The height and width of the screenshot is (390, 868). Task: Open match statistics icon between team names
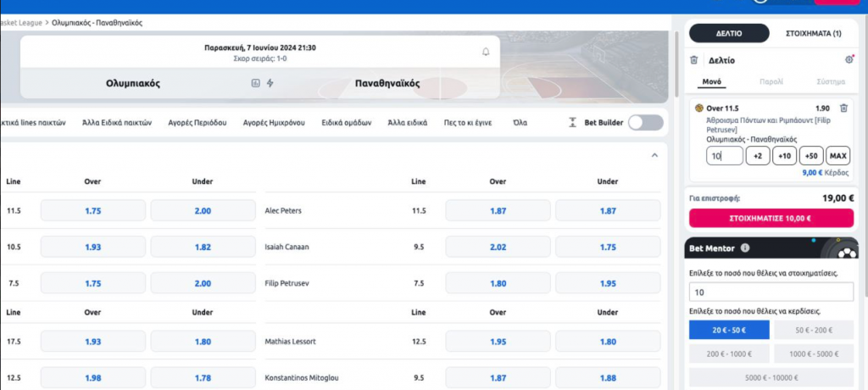tap(255, 83)
